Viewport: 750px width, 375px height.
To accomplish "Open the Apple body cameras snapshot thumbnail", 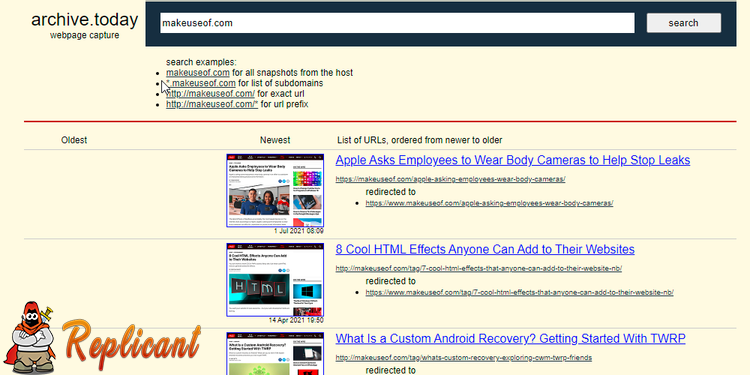I will [x=275, y=190].
